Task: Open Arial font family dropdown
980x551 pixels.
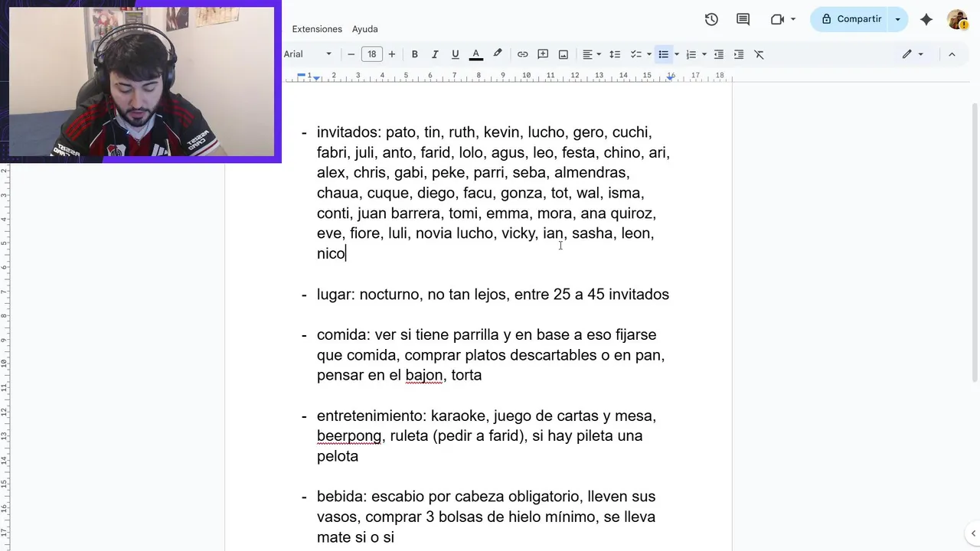Action: pyautogui.click(x=308, y=54)
